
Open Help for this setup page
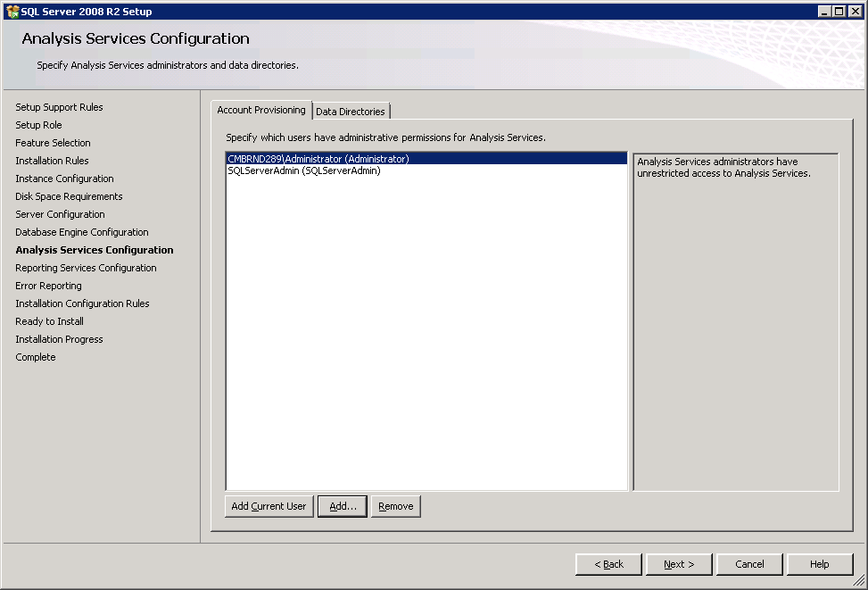(820, 564)
